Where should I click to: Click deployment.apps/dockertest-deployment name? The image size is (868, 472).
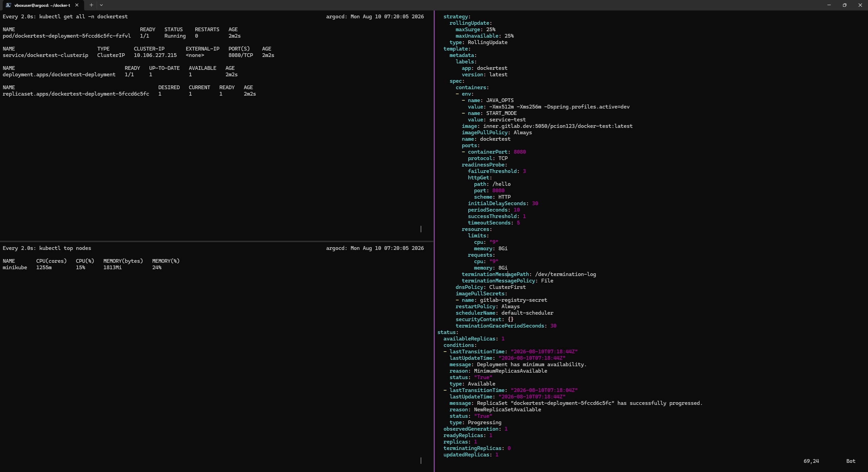pyautogui.click(x=59, y=75)
